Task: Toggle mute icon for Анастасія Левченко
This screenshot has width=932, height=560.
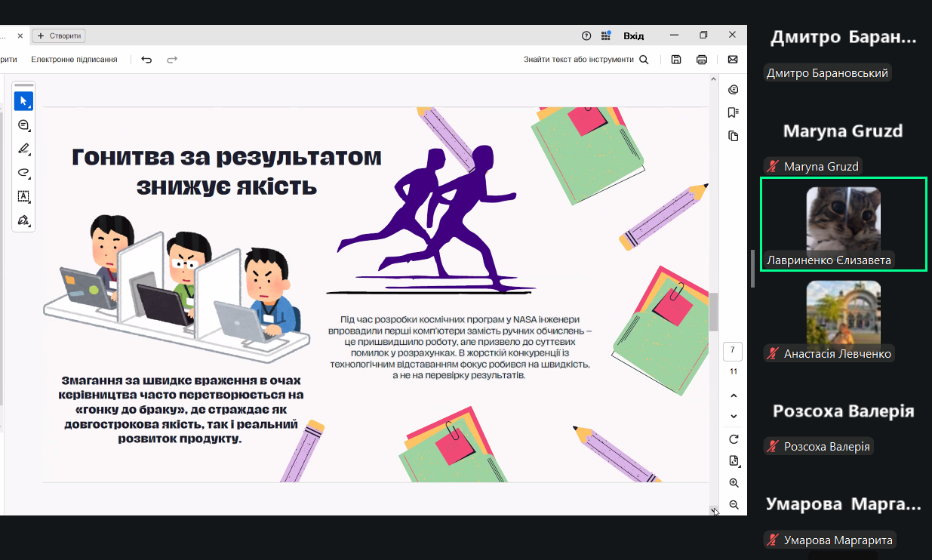Action: coord(772,353)
